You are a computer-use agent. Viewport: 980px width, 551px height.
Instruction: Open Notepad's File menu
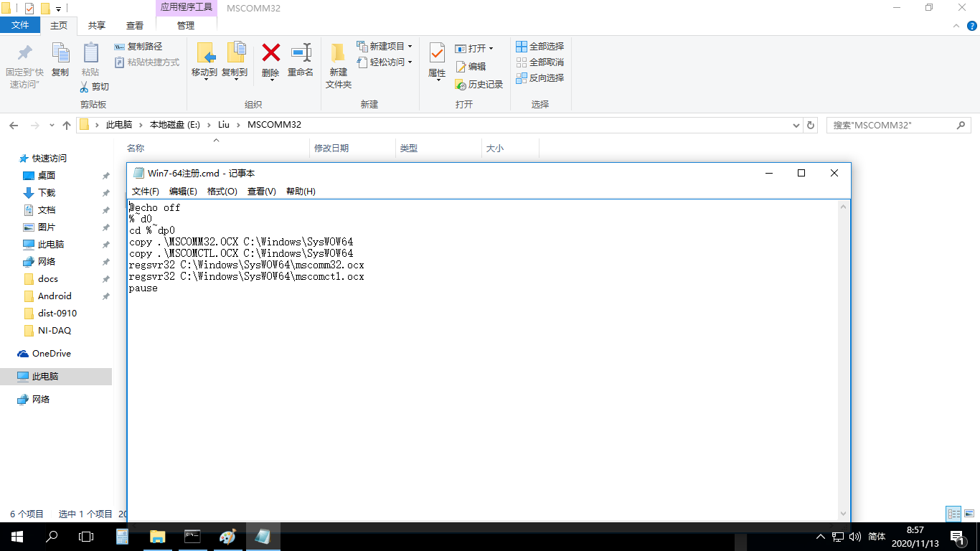[x=146, y=192]
